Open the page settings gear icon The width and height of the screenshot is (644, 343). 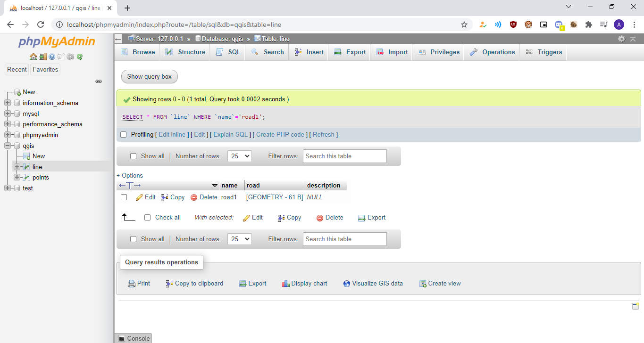tap(621, 39)
